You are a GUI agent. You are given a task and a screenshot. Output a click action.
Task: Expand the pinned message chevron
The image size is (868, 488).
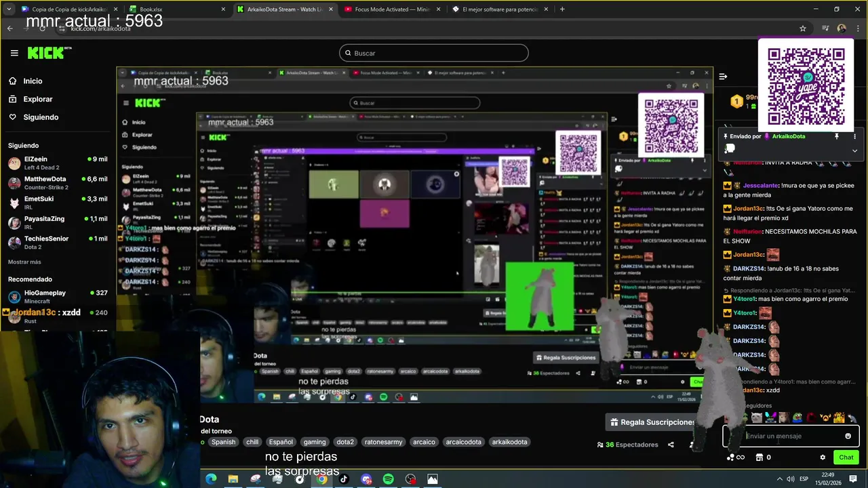click(x=854, y=150)
